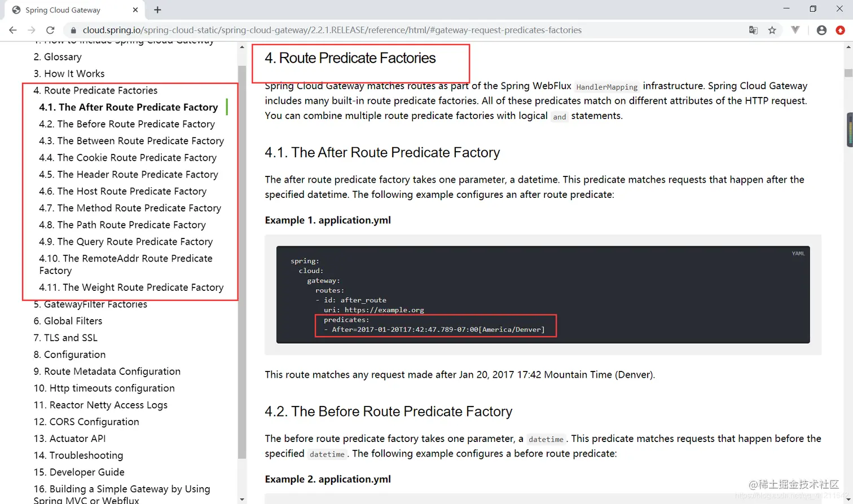
Task: Select 4.6 The Host Route Predicate Factory
Action: pyautogui.click(x=122, y=192)
